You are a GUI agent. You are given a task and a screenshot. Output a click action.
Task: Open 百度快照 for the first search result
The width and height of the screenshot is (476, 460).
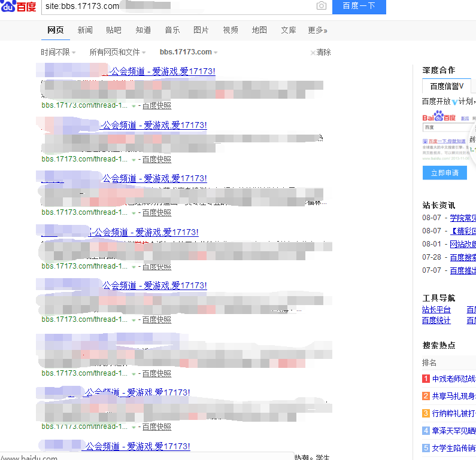pyautogui.click(x=157, y=105)
